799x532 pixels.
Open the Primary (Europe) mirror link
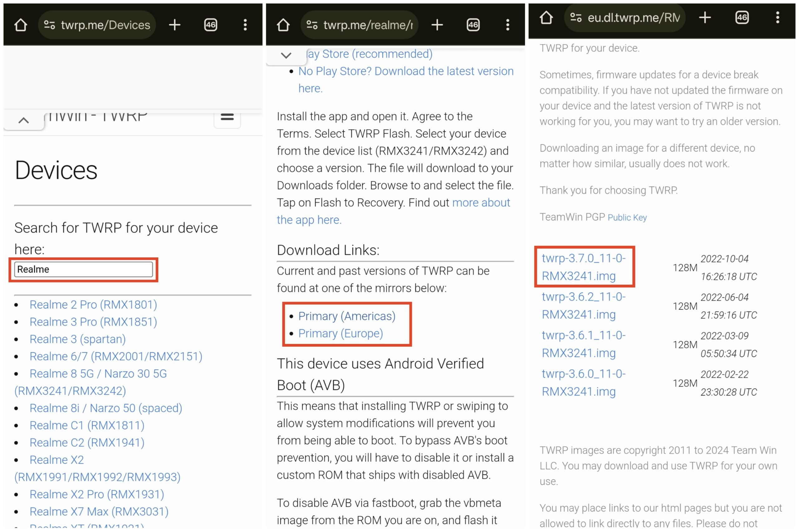coord(340,333)
